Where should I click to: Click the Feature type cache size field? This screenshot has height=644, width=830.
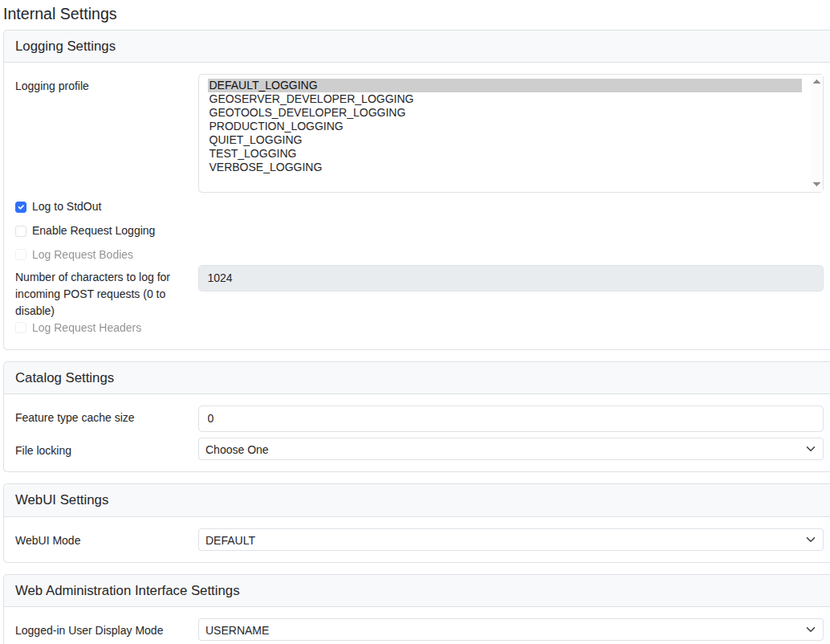(511, 418)
